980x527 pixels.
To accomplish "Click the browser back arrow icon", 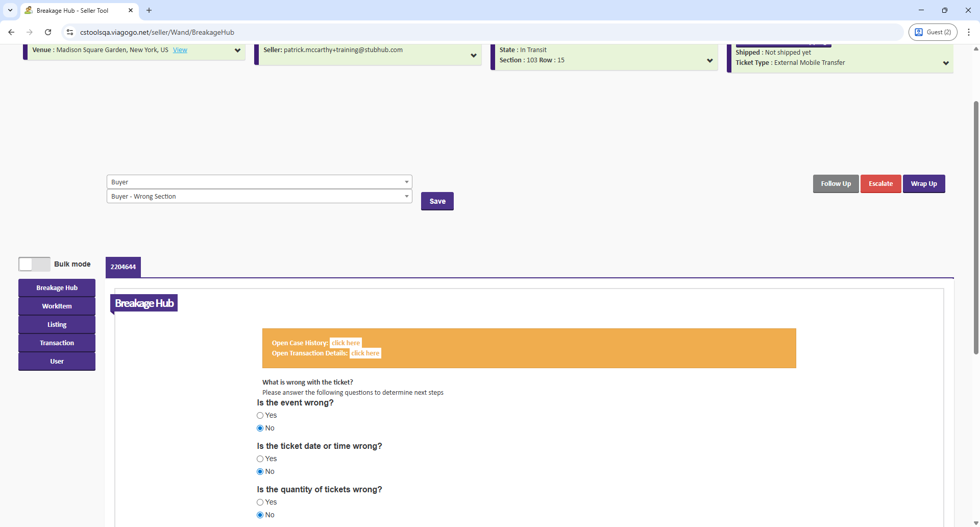I will [11, 32].
